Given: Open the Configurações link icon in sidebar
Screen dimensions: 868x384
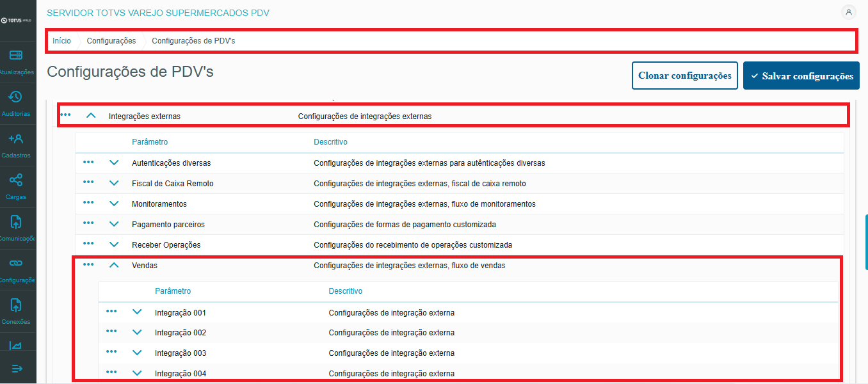Looking at the screenshot, I should tap(16, 264).
